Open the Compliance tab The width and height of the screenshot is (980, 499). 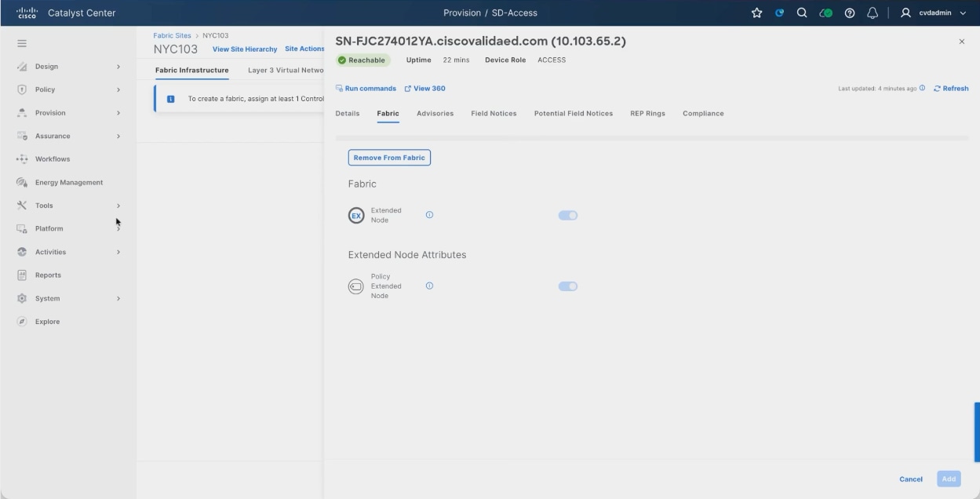[x=703, y=114]
